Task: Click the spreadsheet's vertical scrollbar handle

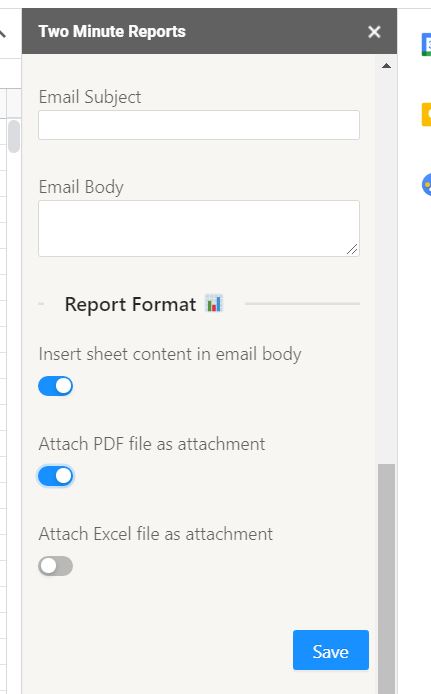Action: point(14,136)
